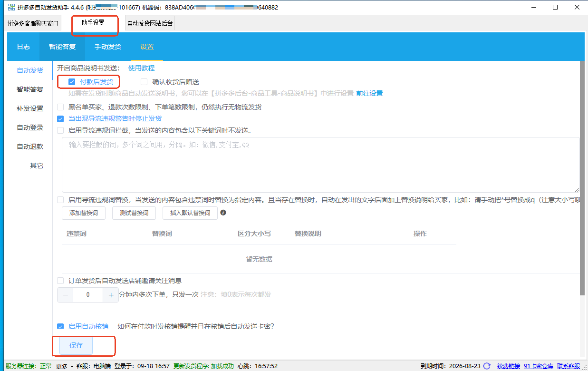The height and width of the screenshot is (371, 588).
Task: Click 插入默认替换词 button
Action: pos(190,213)
